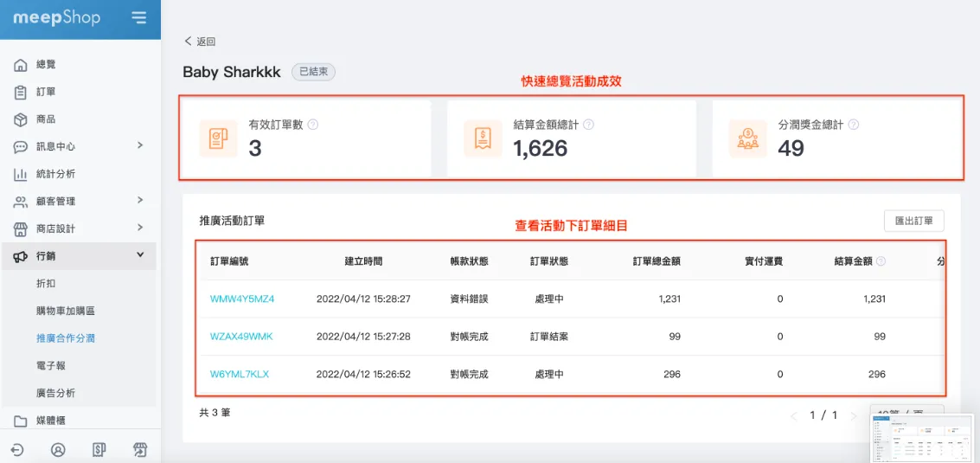Click the 訂單狀態 column header
The height and width of the screenshot is (463, 980).
coord(548,261)
